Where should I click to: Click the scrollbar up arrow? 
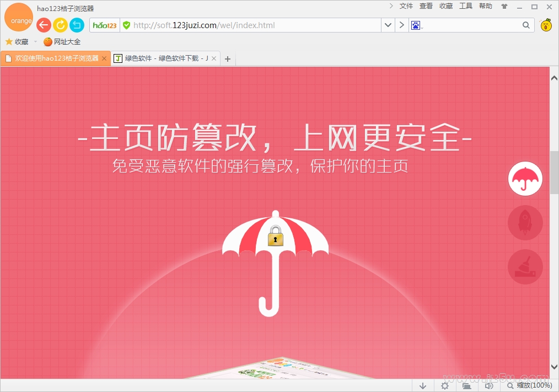pyautogui.click(x=554, y=78)
